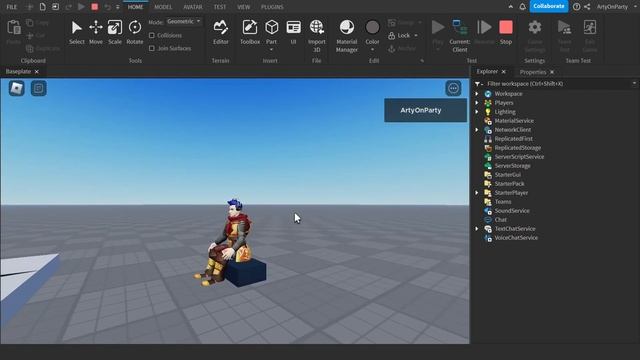This screenshot has height=360, width=640.
Task: Open the viewport more options button
Action: tap(453, 88)
